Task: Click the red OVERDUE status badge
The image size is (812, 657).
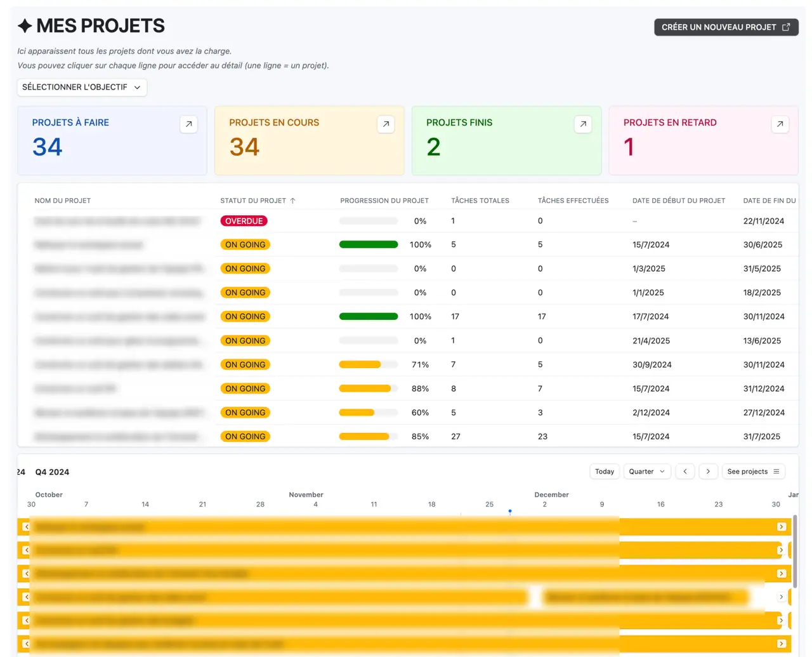Action: click(x=244, y=221)
